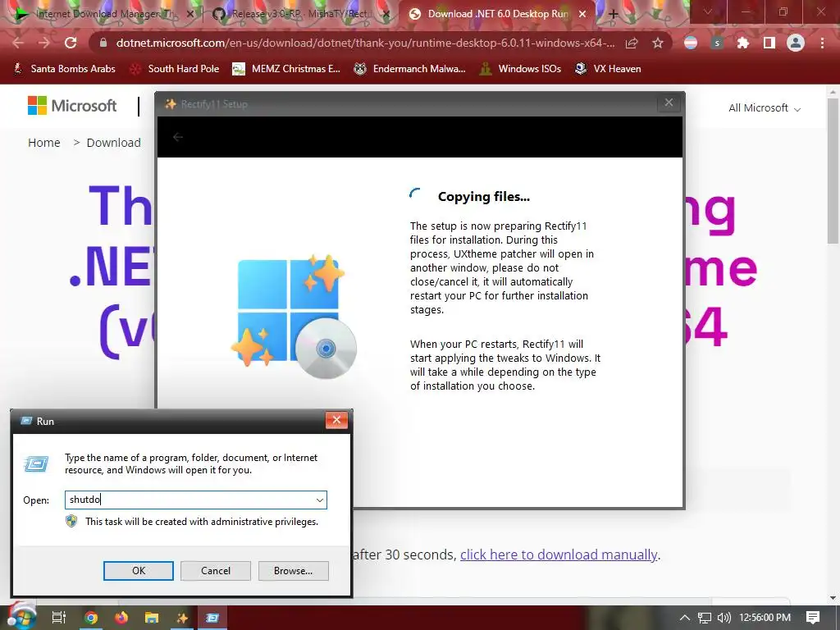Open Firefox from the taskbar

coord(121,618)
